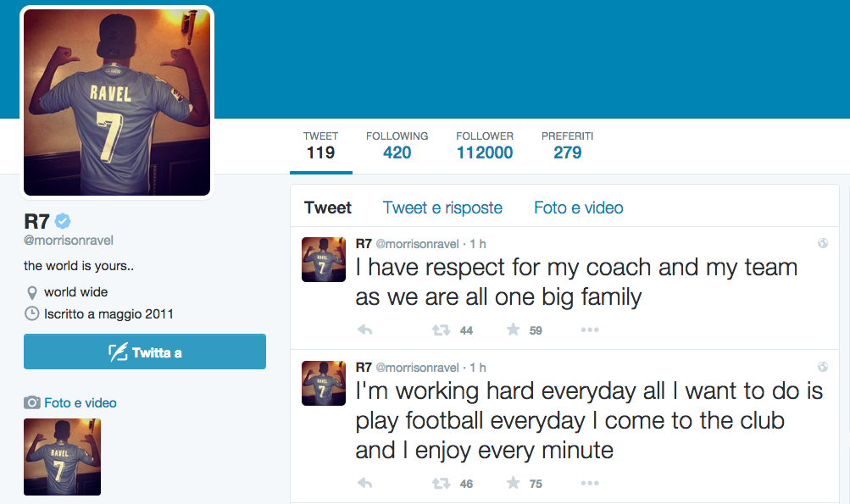Switch to 'Tweet e risposte' tab
This screenshot has height=504, width=850.
[442, 208]
